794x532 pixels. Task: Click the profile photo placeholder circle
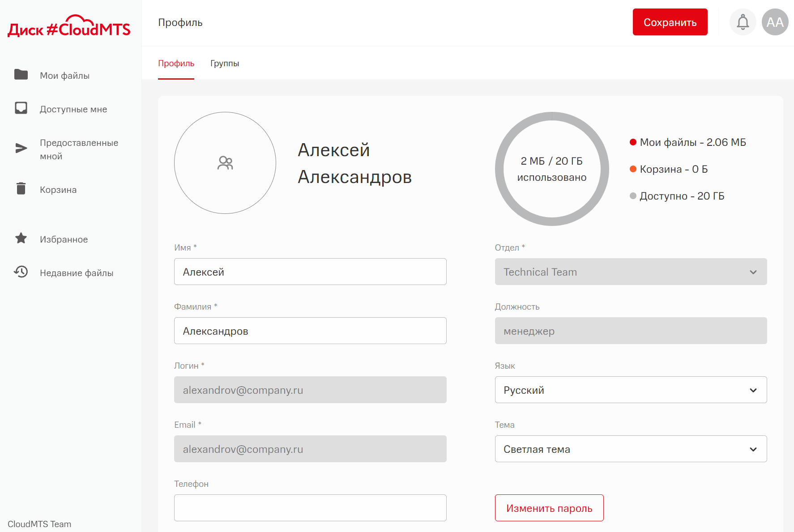click(225, 163)
